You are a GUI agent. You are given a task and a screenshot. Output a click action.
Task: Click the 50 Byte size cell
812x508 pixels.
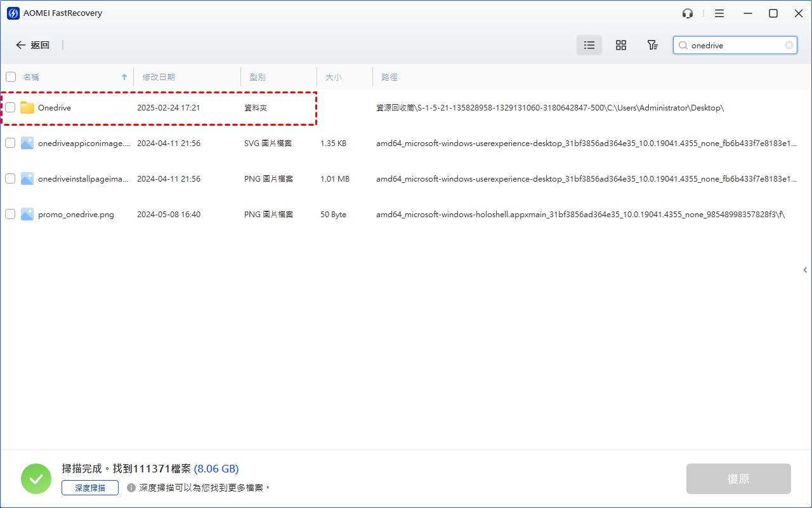coord(334,215)
